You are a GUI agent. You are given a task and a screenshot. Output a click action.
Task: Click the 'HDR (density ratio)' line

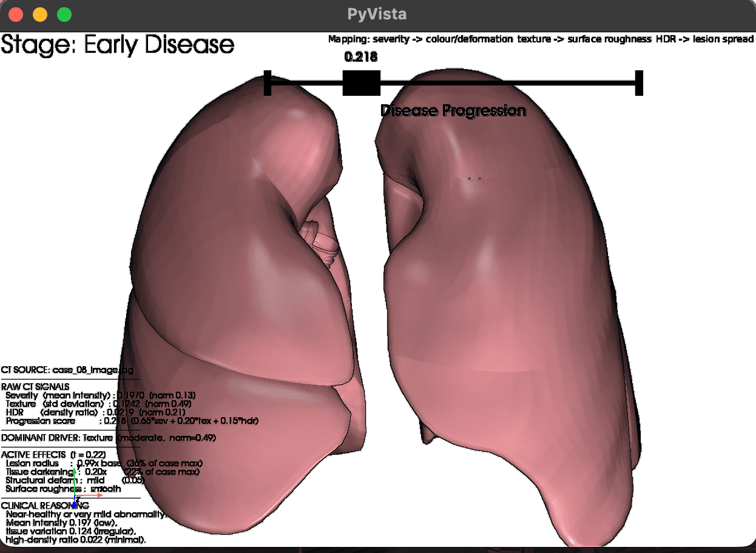[x=95, y=412]
